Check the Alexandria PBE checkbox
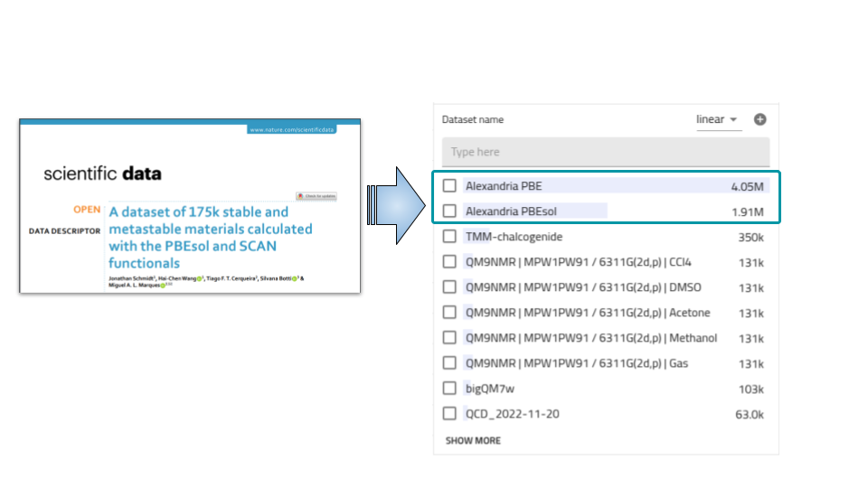This screenshot has width=868, height=488. coord(449,186)
